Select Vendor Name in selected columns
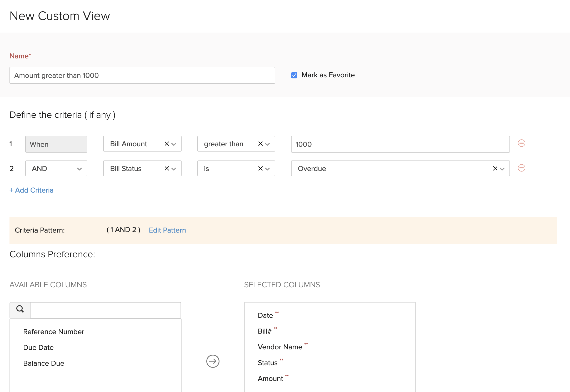 [x=280, y=347]
